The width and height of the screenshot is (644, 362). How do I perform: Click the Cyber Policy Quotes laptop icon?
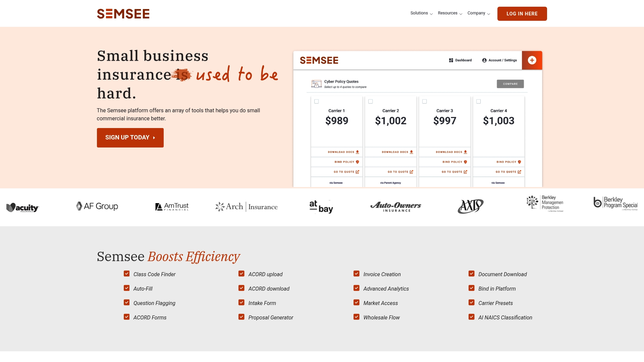pos(316,84)
